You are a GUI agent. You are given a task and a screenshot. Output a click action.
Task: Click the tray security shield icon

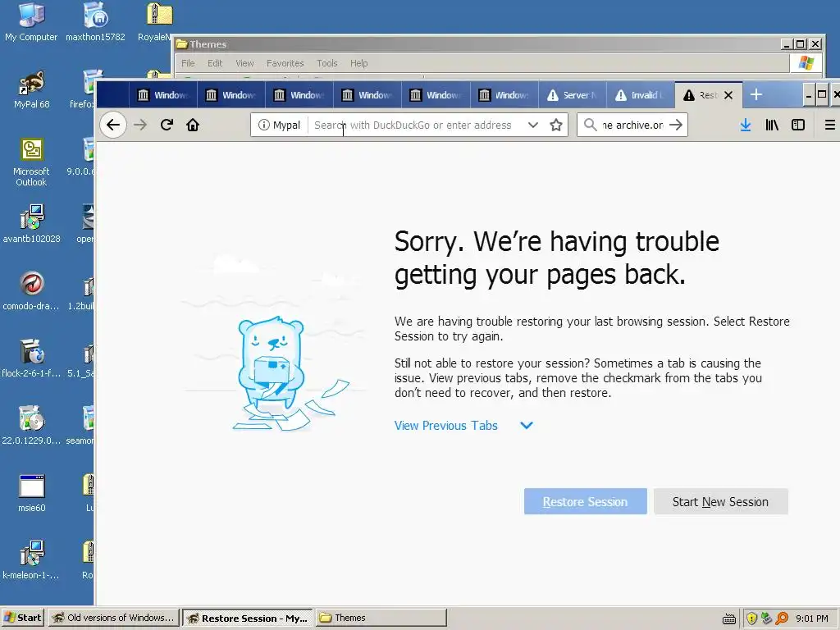tap(751, 619)
